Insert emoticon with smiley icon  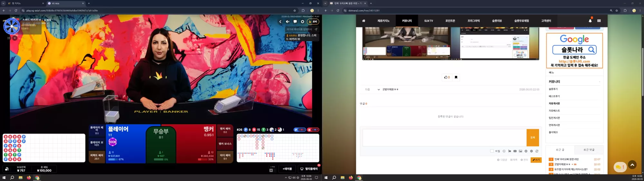(504, 151)
